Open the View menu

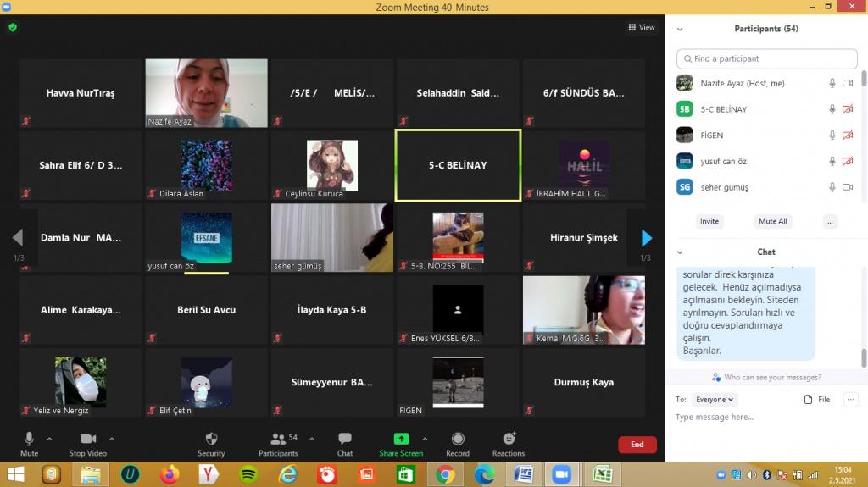tap(642, 27)
